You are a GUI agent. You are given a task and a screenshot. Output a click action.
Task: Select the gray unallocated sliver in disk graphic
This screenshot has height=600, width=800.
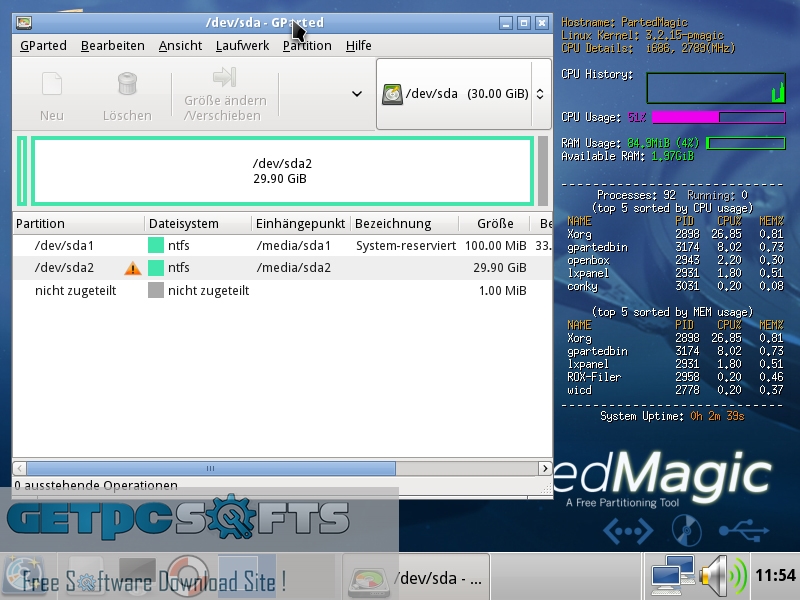tap(543, 171)
